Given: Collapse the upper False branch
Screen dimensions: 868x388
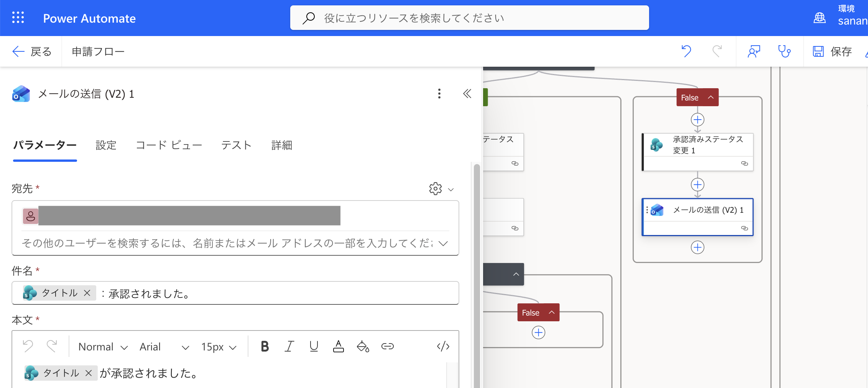Looking at the screenshot, I should 711,97.
